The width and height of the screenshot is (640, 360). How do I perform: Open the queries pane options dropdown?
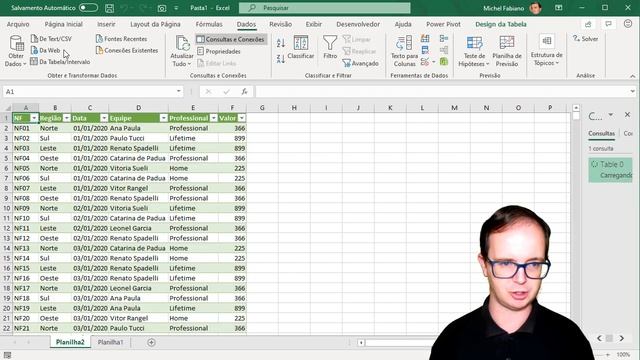(611, 115)
